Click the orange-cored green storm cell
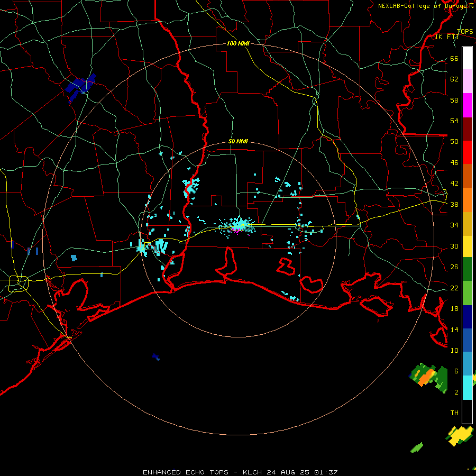 point(428,378)
